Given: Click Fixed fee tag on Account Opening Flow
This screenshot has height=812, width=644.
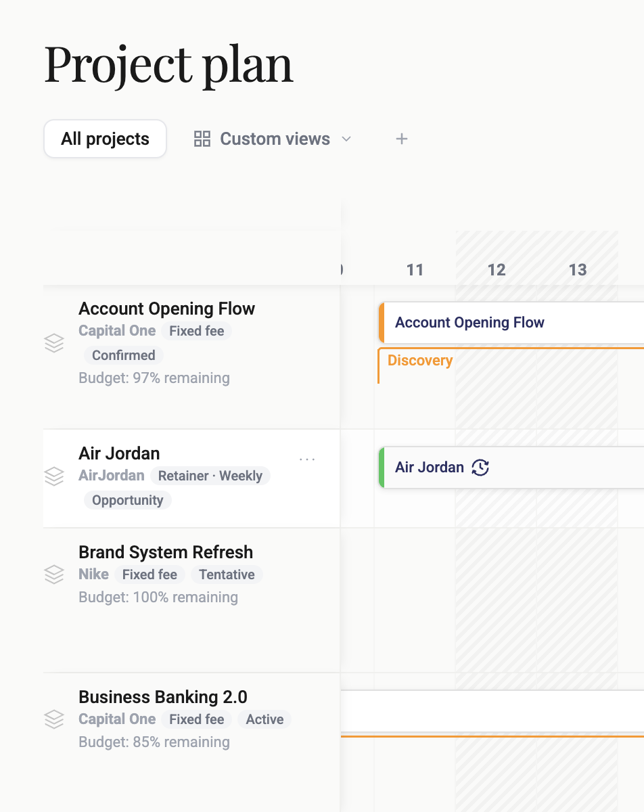Looking at the screenshot, I should pos(196,331).
